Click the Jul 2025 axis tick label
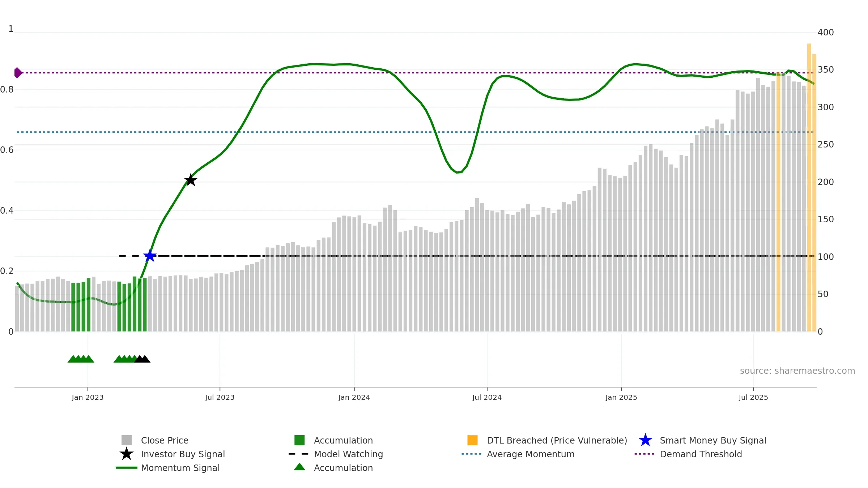This screenshot has height=488, width=868. pyautogui.click(x=753, y=398)
